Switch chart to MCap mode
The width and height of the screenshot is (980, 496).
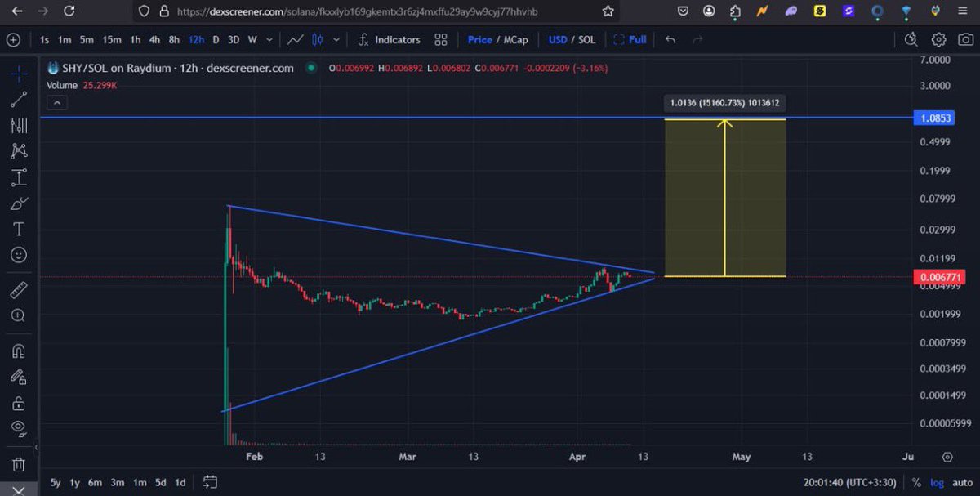(x=516, y=39)
